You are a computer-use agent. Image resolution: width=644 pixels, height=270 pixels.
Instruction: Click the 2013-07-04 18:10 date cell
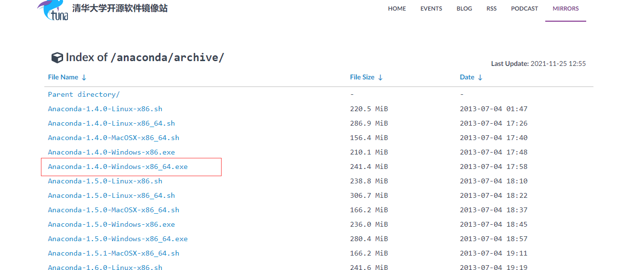pos(494,181)
